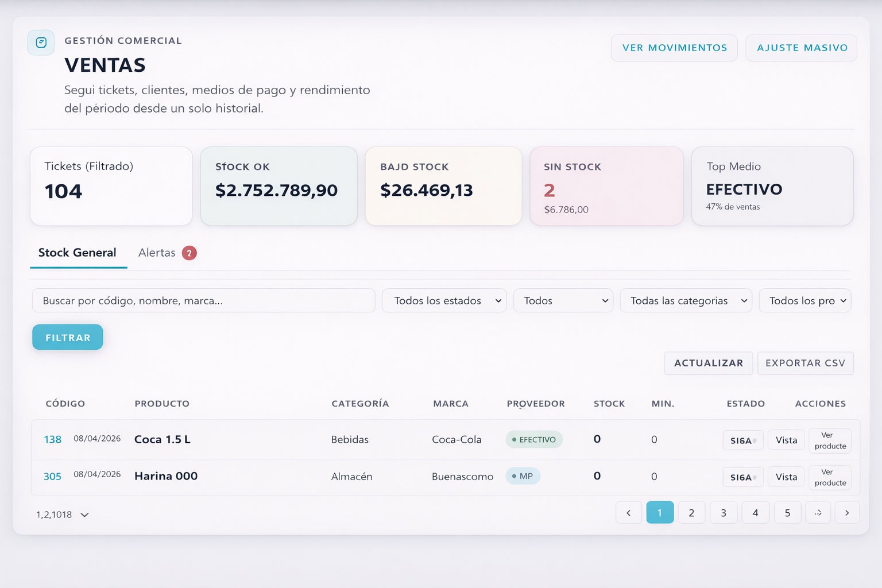
Task: Expand the Todos dropdown
Action: [563, 300]
